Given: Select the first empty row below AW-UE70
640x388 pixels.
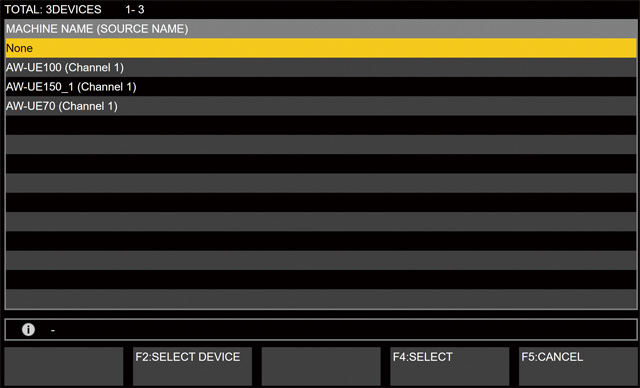Looking at the screenshot, I should 321,125.
